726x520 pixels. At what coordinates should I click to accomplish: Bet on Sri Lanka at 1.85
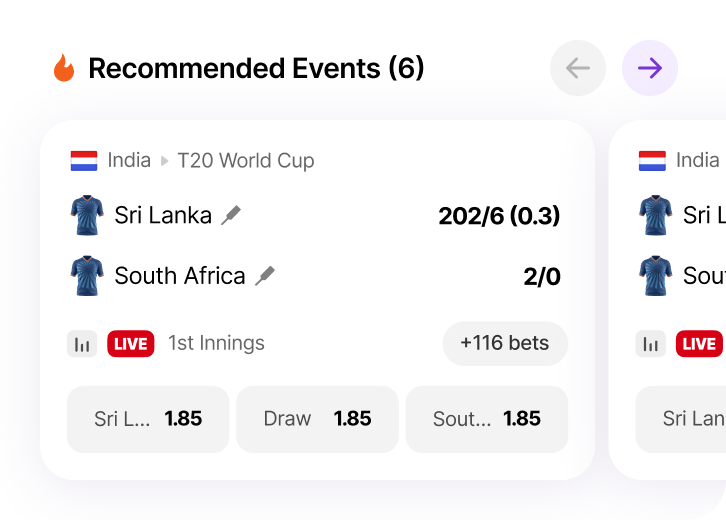148,419
